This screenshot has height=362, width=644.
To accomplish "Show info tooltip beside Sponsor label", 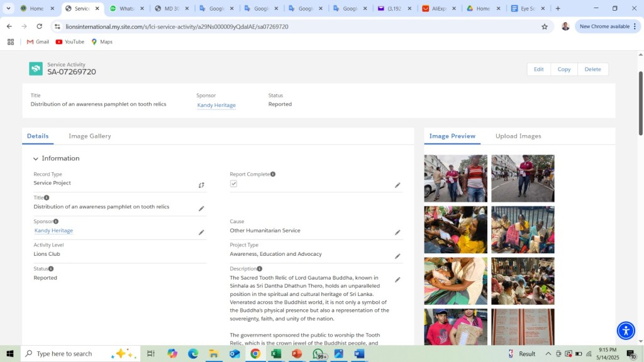I will pyautogui.click(x=56, y=221).
